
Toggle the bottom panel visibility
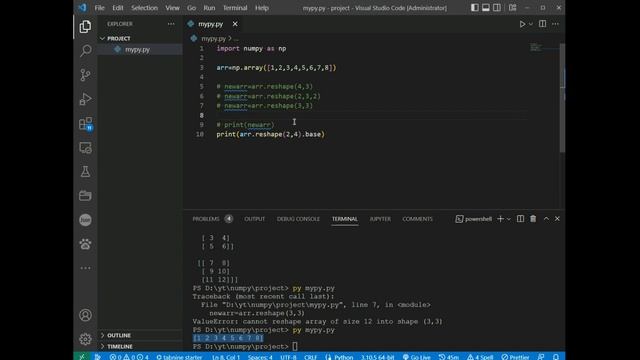[x=486, y=8]
